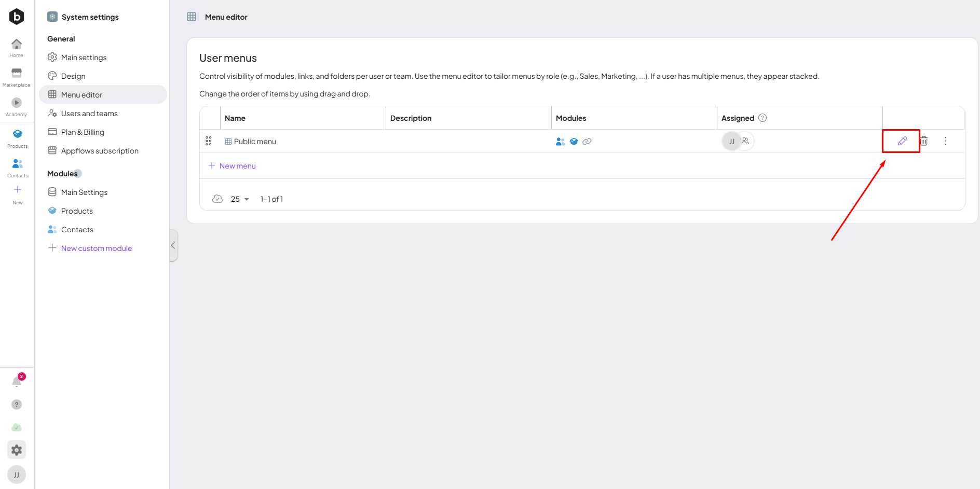Viewport: 980px width, 489px height.
Task: Select Users and teams settings
Action: 89,114
